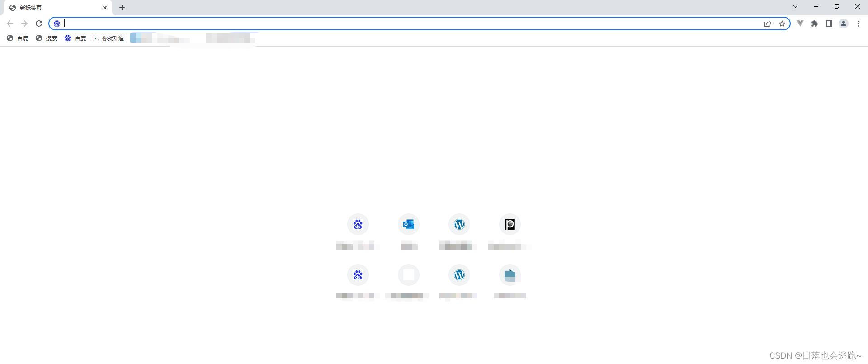Bookmark this tab with the star icon
This screenshot has width=868, height=364.
tap(782, 24)
